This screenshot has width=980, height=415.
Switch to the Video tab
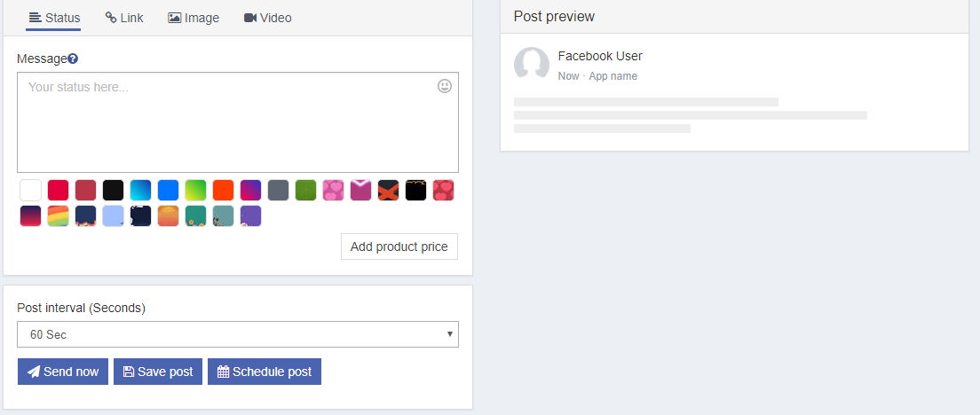tap(267, 18)
